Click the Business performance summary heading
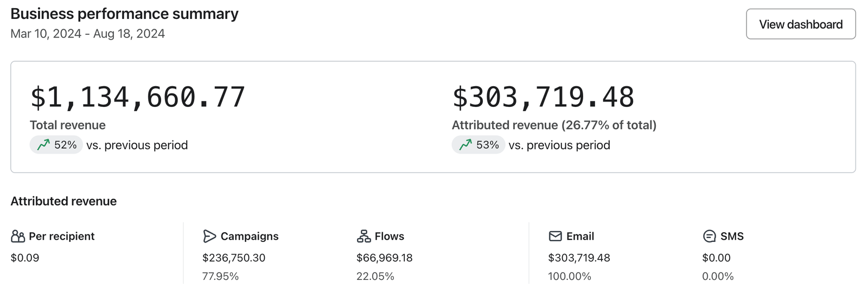868x300 pixels. click(x=124, y=14)
